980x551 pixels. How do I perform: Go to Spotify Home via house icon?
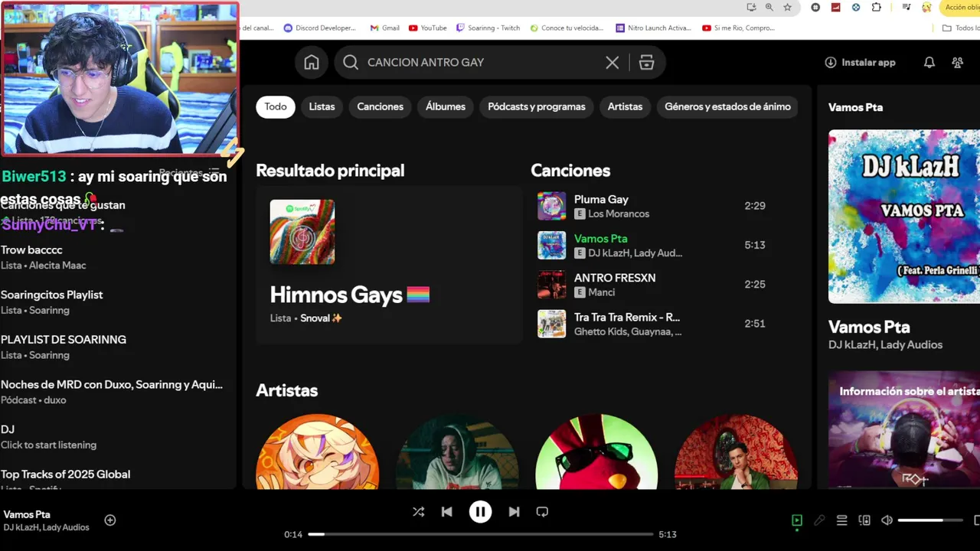[x=312, y=63]
